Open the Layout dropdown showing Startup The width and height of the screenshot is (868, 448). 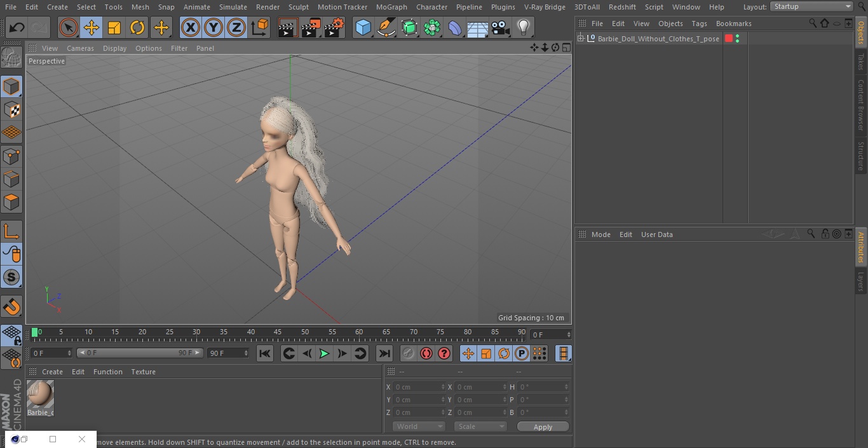[812, 6]
